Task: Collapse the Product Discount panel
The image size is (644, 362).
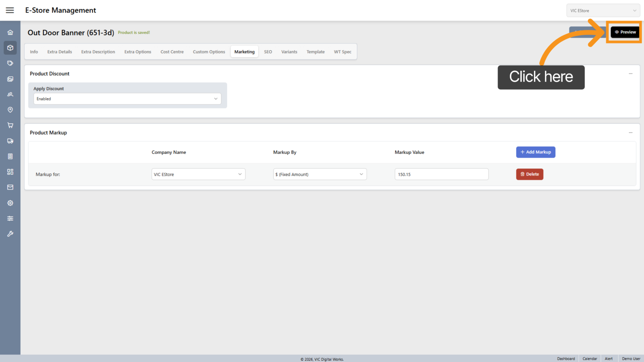Action: (x=631, y=74)
